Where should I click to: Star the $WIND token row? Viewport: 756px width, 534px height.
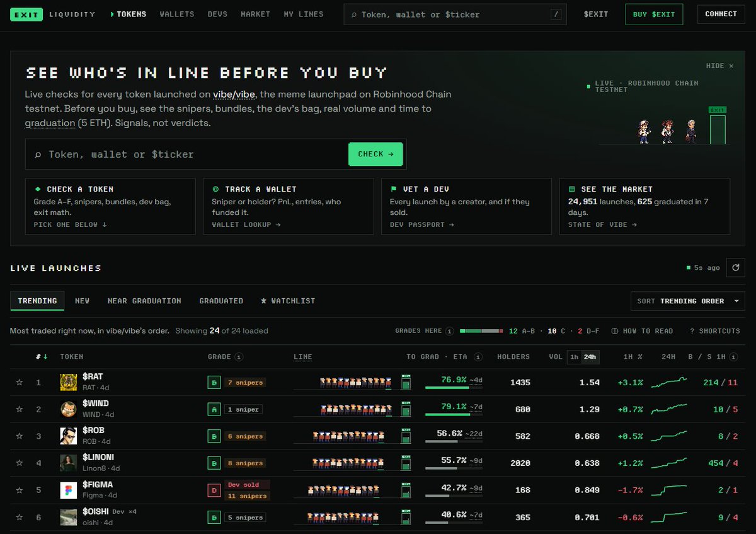(20, 409)
